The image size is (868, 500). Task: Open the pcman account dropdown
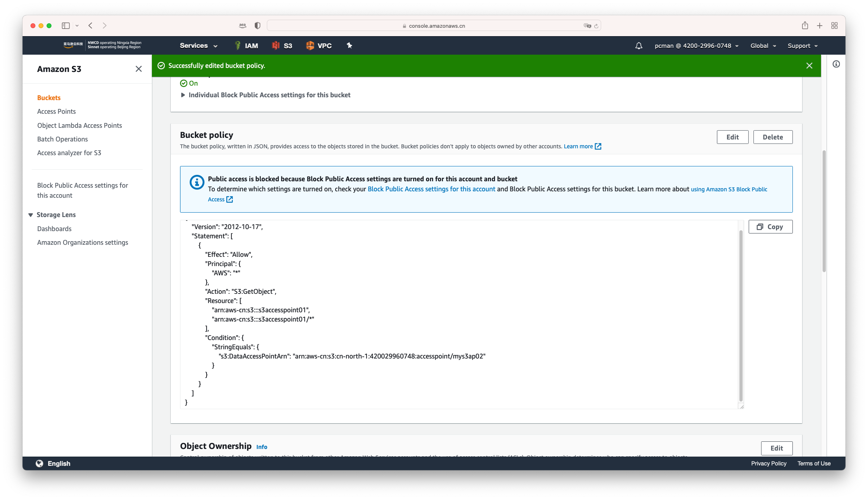(697, 46)
